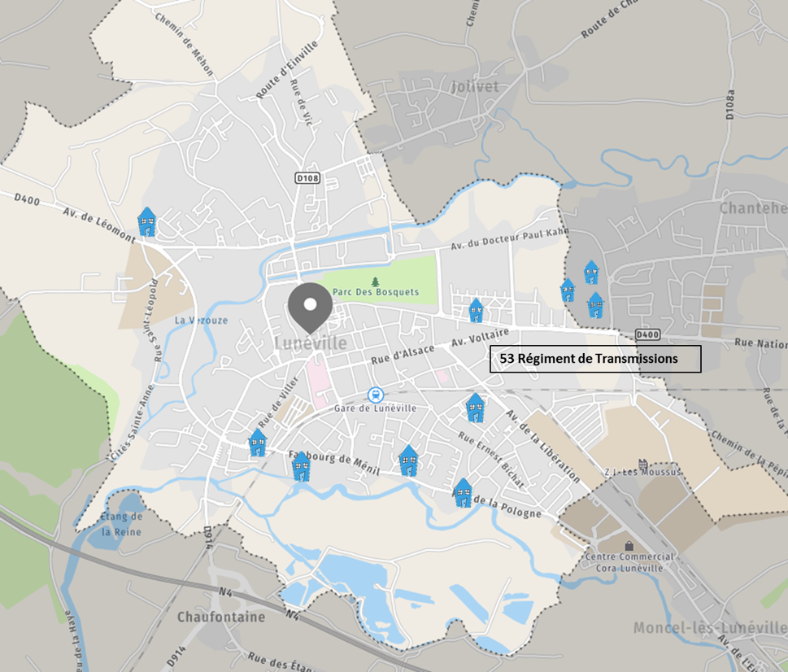Click the house icon beside de la Pologne label

(x=463, y=492)
